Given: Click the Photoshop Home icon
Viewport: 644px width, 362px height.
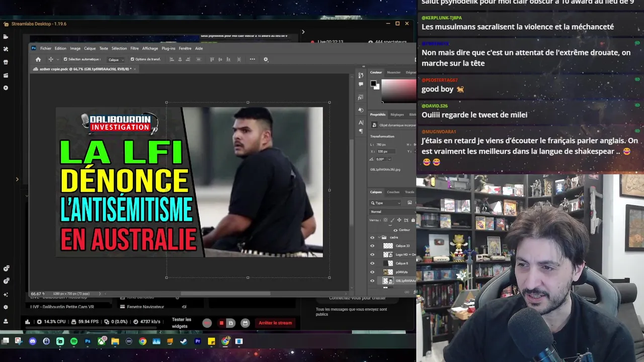Looking at the screenshot, I should click(38, 59).
